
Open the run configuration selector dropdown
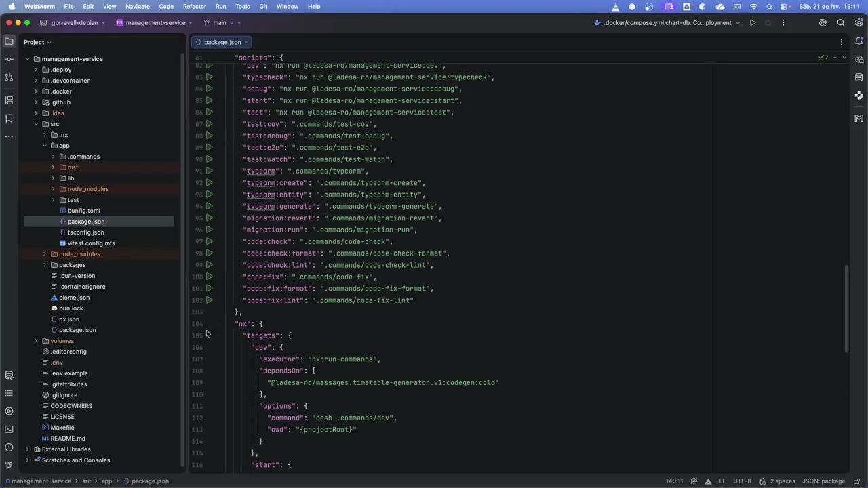[667, 22]
